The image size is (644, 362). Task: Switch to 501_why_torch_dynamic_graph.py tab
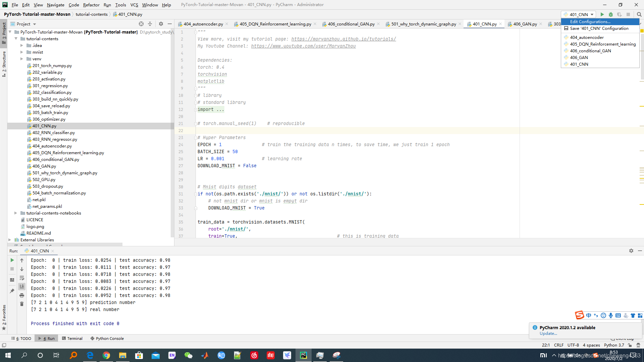423,24
